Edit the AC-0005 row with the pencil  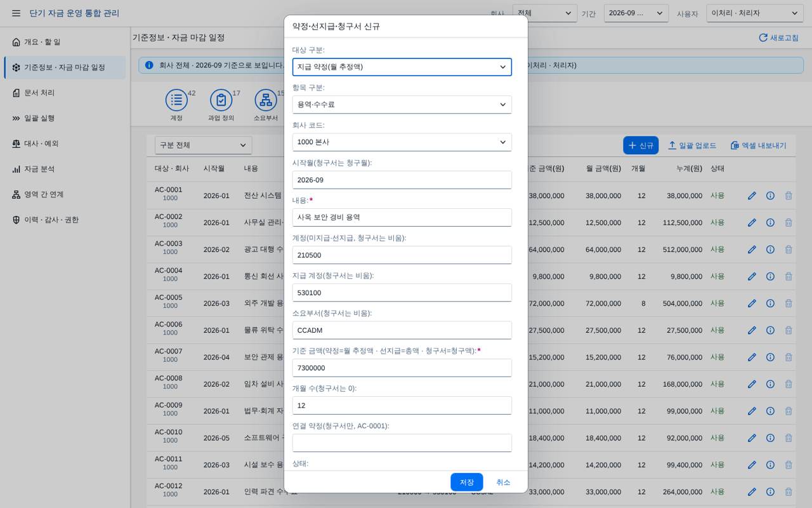tap(752, 304)
